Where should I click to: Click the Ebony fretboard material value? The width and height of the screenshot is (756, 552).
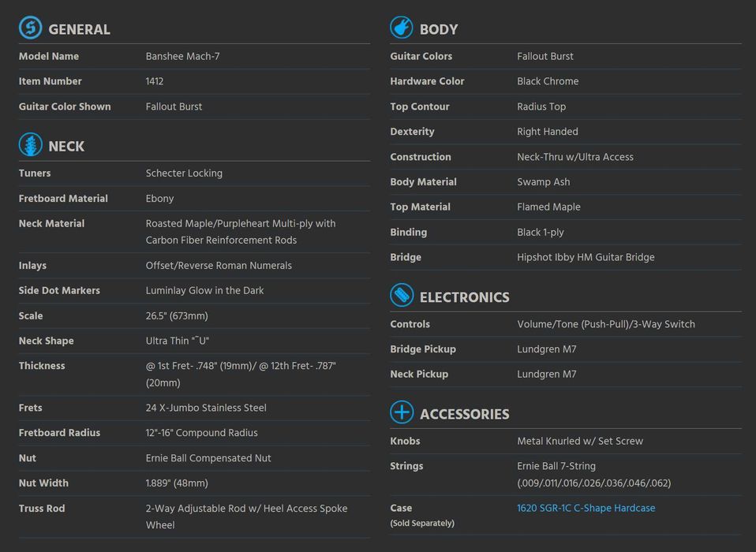(x=159, y=199)
